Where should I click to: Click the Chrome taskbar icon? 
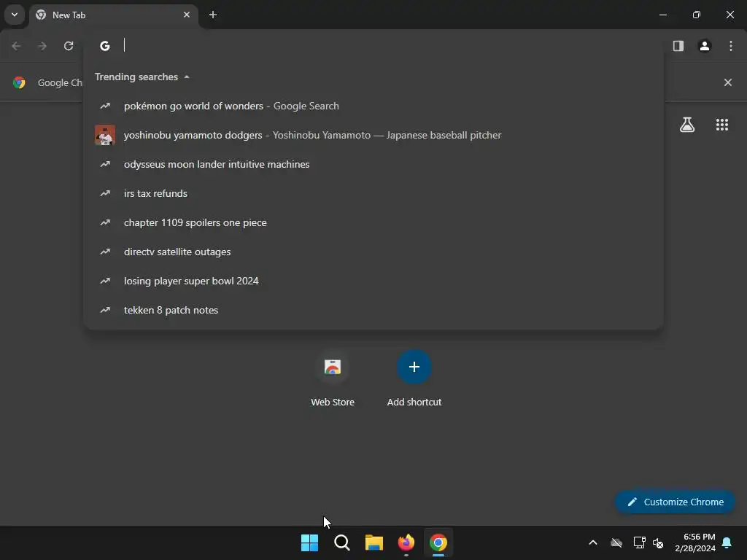click(438, 542)
